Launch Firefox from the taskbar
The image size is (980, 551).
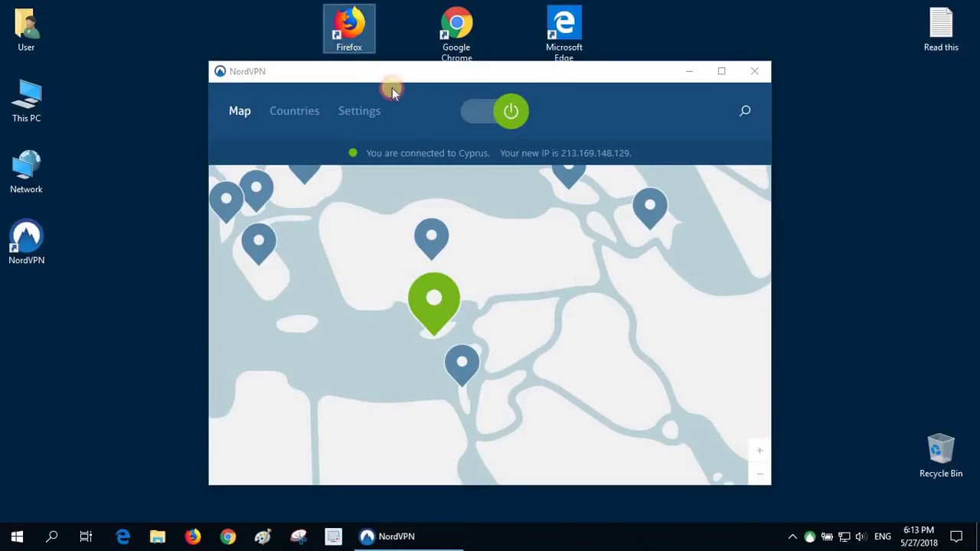pyautogui.click(x=193, y=536)
